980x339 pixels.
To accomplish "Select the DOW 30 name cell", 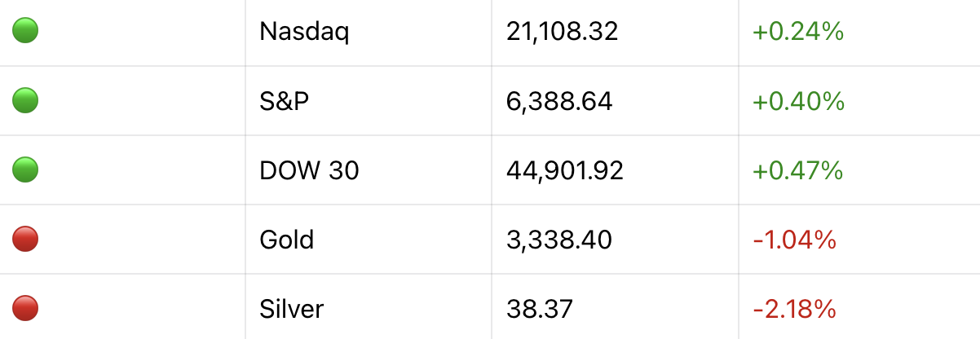I will (309, 170).
